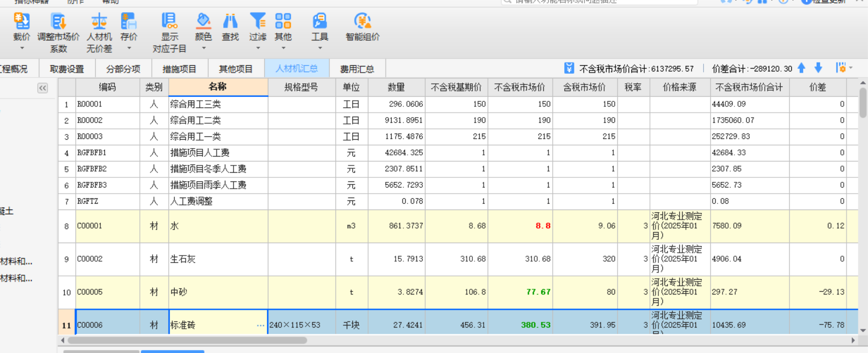The width and height of the screenshot is (868, 353).
Task: Switch to 其他项目 tab
Action: click(236, 69)
